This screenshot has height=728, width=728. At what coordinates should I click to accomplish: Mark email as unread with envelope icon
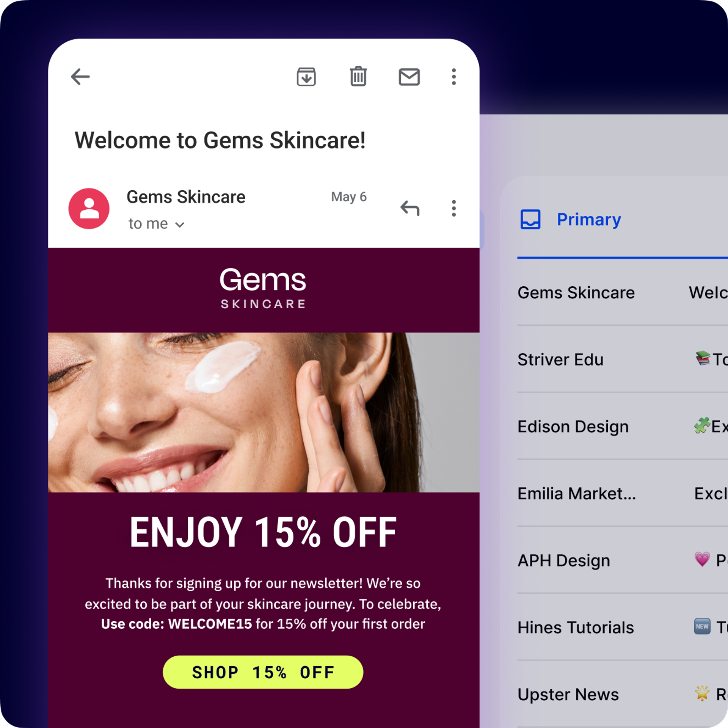tap(409, 77)
